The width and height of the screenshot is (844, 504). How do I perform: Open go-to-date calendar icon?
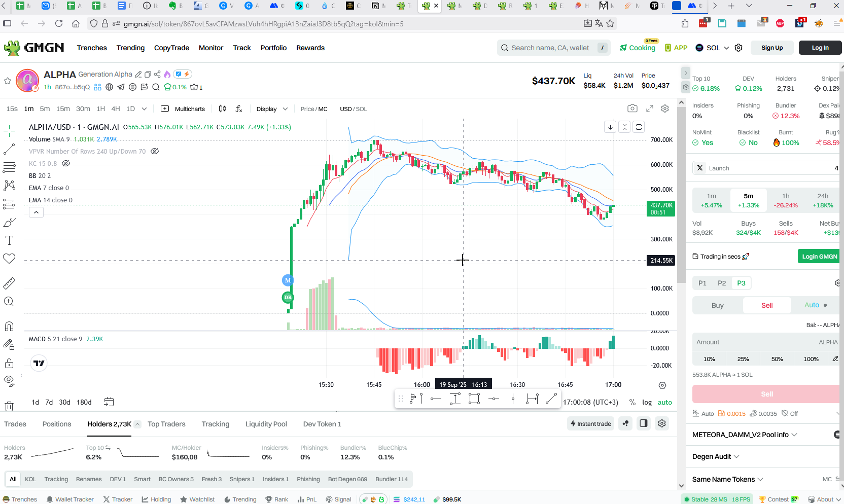click(x=109, y=402)
